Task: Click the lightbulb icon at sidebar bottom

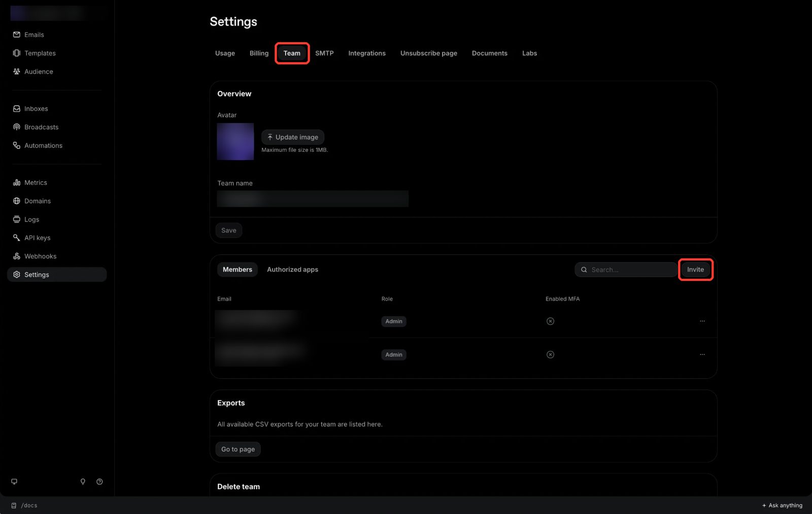Action: 83,481
